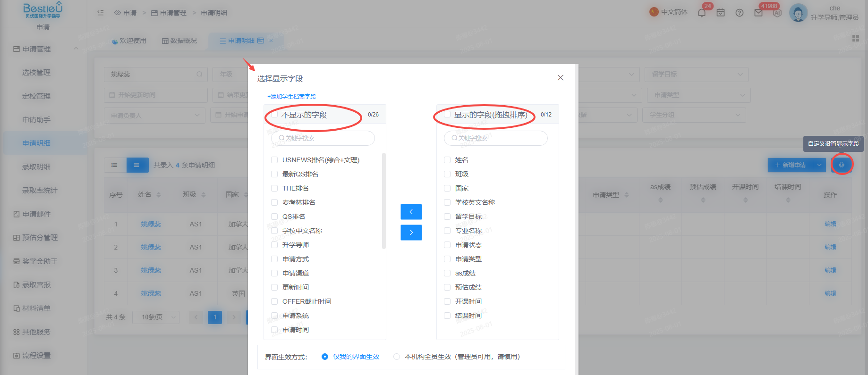Switch to the 数据概况 tab
868x375 pixels.
pyautogui.click(x=179, y=41)
